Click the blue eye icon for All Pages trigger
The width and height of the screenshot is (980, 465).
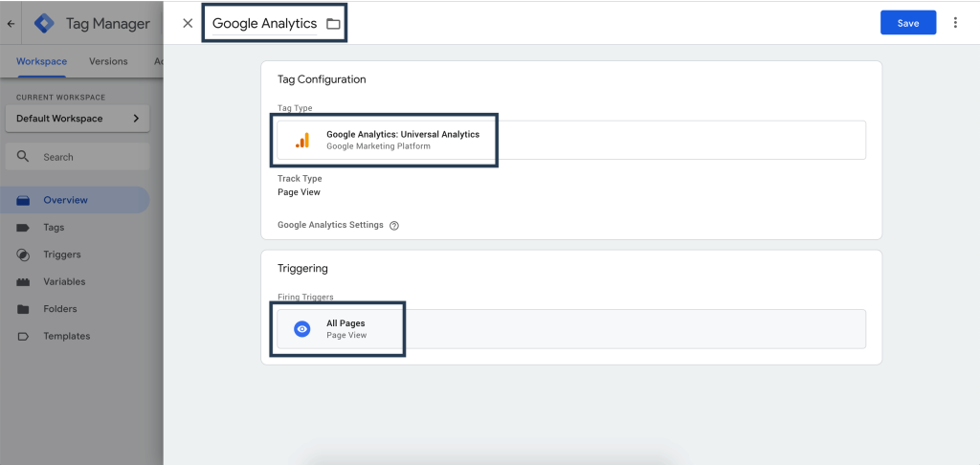[x=302, y=329]
